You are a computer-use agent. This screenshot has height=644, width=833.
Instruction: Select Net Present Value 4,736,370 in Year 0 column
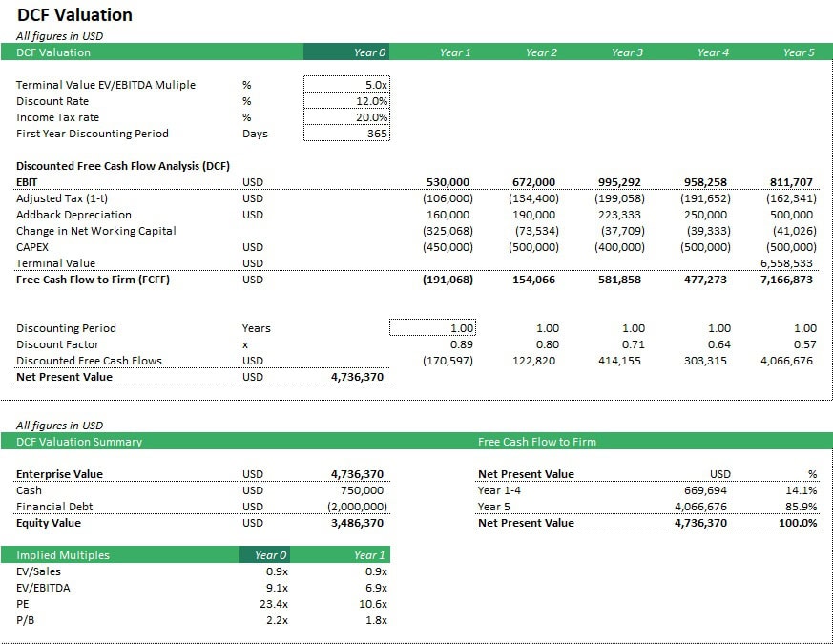point(357,377)
